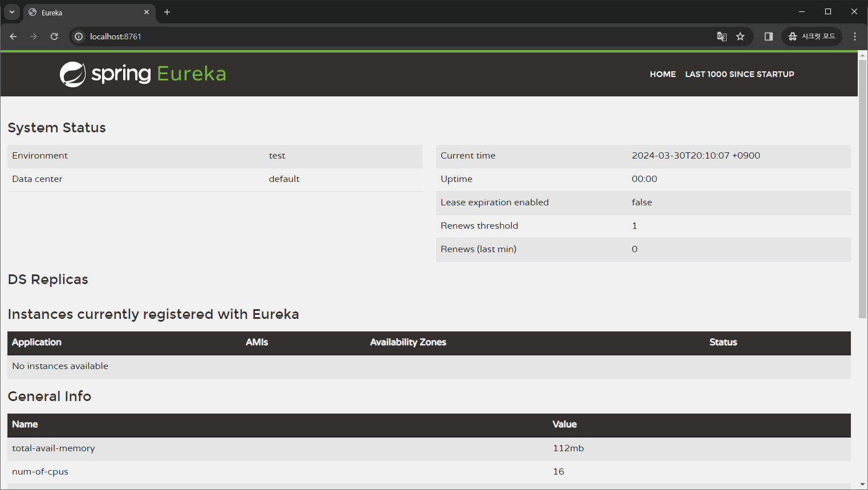868x490 pixels.
Task: Click the 'Renews (last min)' label
Action: tap(478, 249)
